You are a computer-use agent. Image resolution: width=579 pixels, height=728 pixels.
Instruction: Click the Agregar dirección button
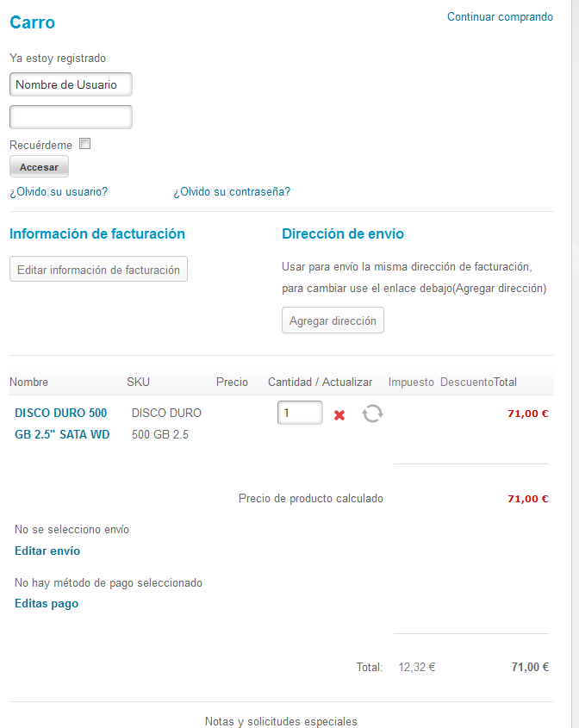[x=333, y=320]
